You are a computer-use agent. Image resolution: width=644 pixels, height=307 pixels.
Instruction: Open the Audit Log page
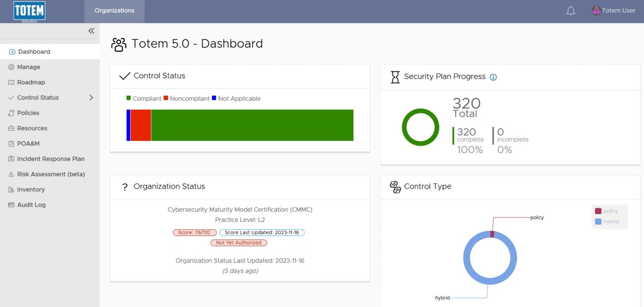tap(31, 205)
